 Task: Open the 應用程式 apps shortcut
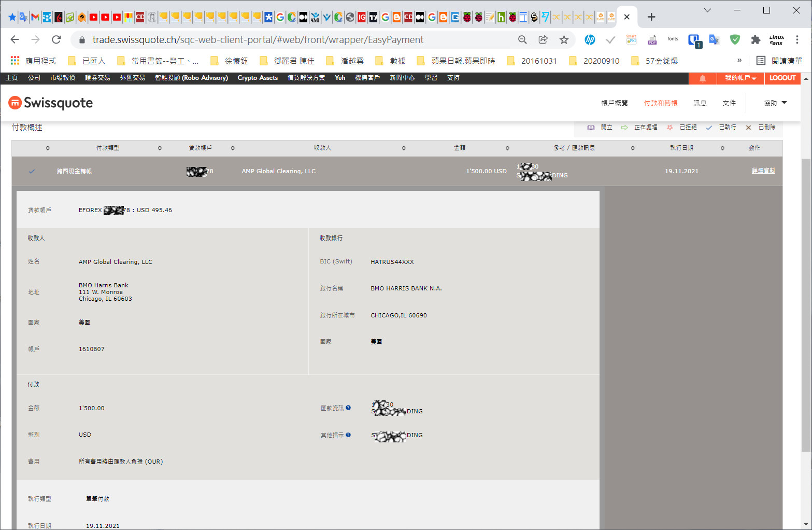coord(33,61)
